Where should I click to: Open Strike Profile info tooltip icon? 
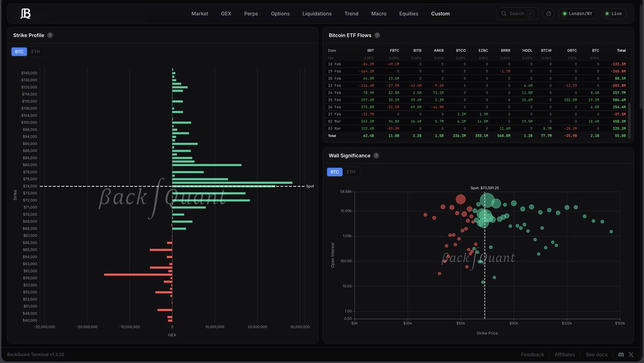(x=50, y=35)
